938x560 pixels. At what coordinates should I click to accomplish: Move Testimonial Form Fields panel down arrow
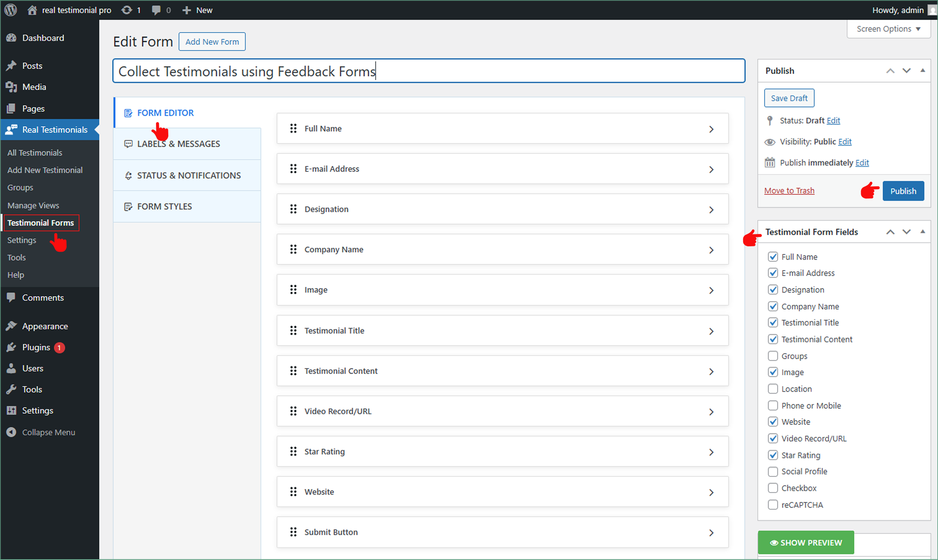point(907,232)
